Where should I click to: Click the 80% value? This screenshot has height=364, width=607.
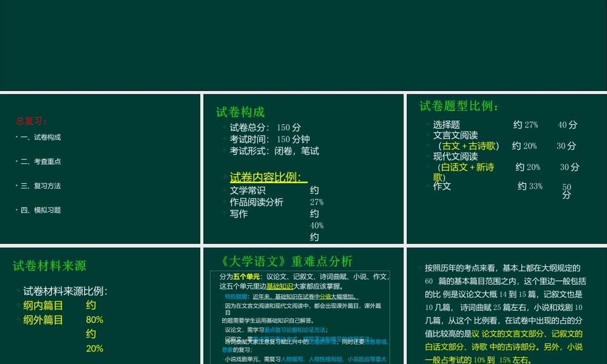[x=95, y=320]
